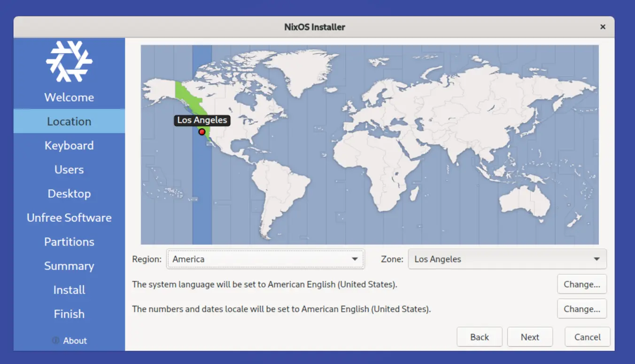
Task: Click the red Los Angeles map marker
Action: click(202, 132)
